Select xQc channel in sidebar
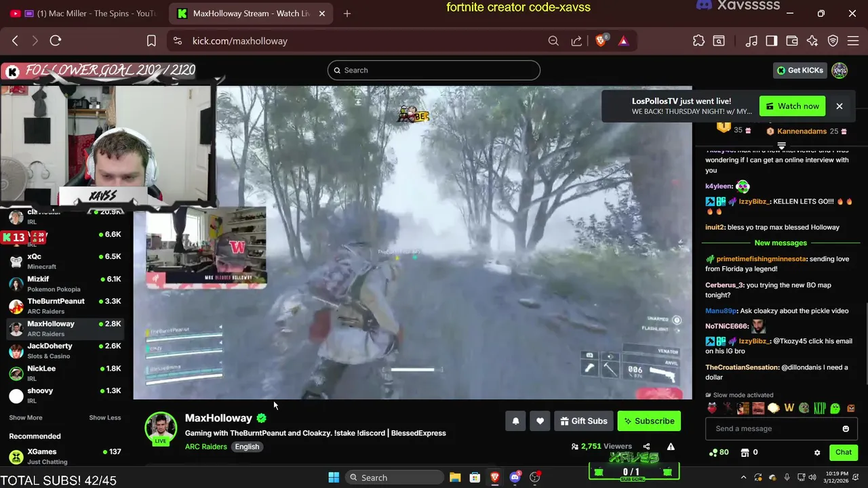The image size is (868, 488). coord(64,261)
